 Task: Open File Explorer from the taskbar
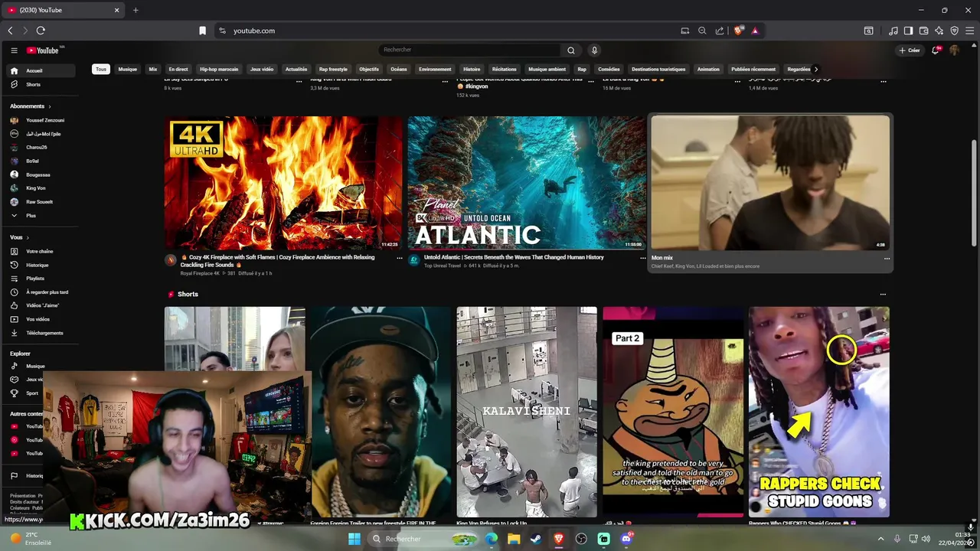click(514, 539)
